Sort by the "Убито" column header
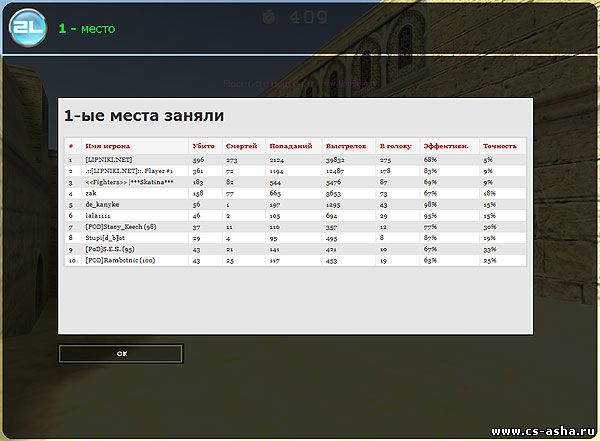Image resolution: width=600 pixels, height=441 pixels. (203, 146)
